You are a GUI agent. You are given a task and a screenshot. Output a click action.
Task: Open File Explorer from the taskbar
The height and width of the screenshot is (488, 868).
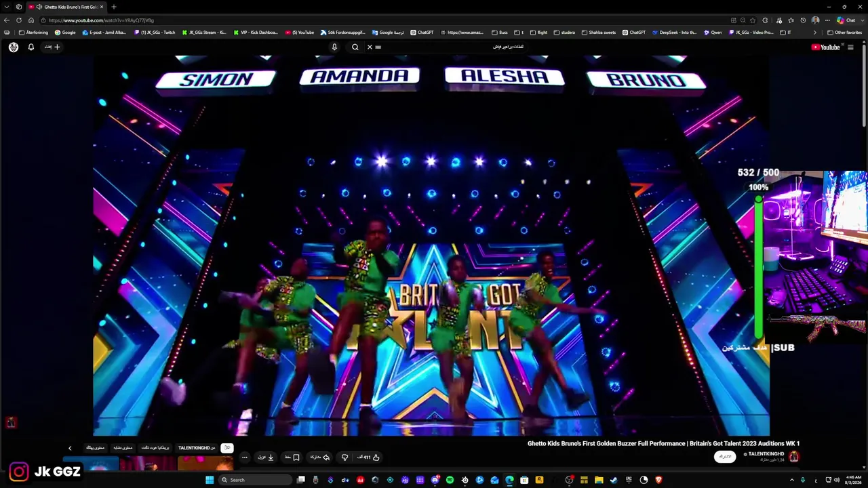599,480
